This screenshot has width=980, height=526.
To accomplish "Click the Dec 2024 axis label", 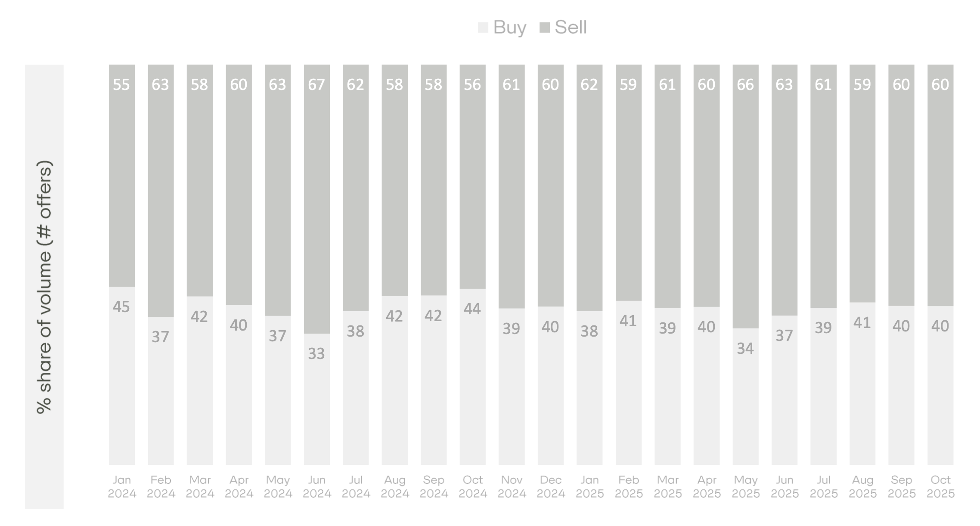I will click(551, 487).
